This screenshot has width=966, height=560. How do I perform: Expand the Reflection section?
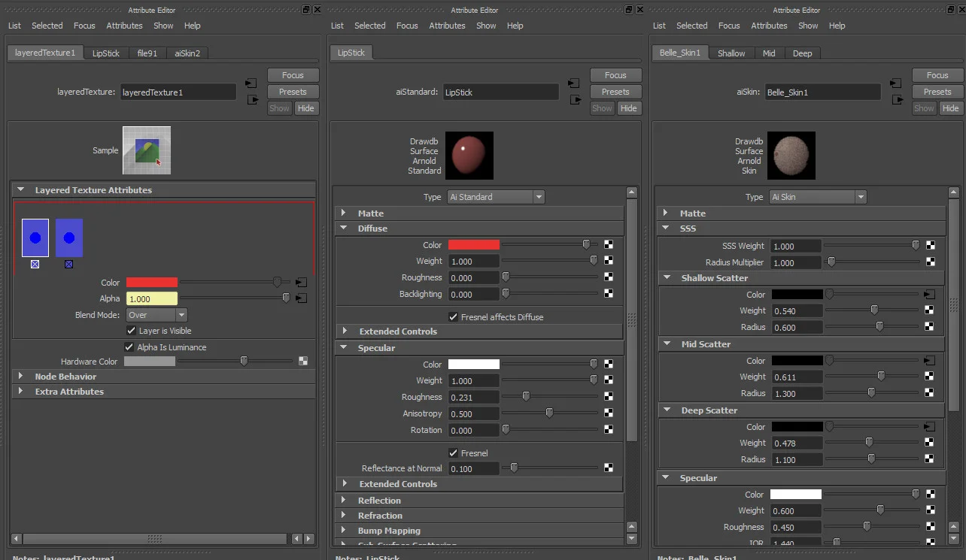(343, 501)
